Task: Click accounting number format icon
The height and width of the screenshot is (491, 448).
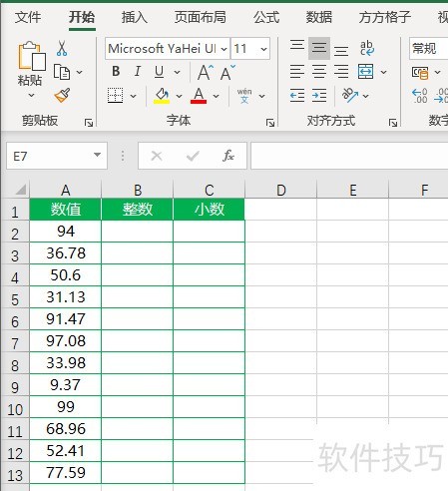Action: [x=420, y=73]
